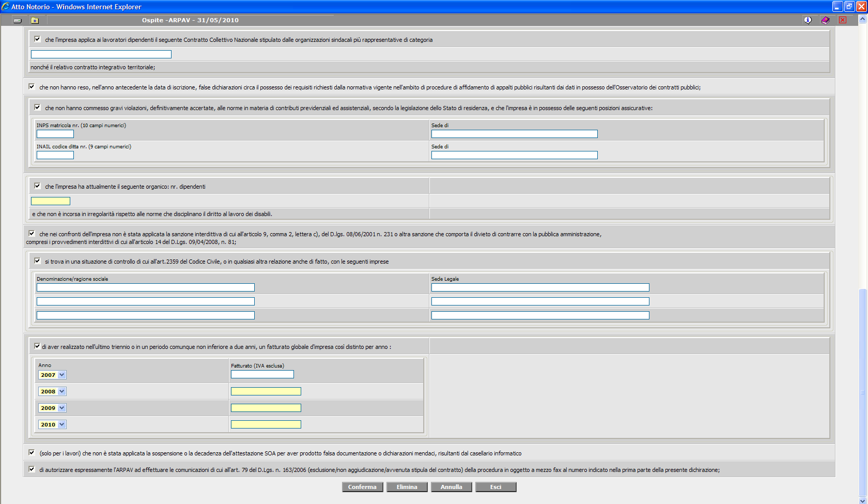
Task: Click the Sede di field in the INPS row
Action: click(515, 134)
